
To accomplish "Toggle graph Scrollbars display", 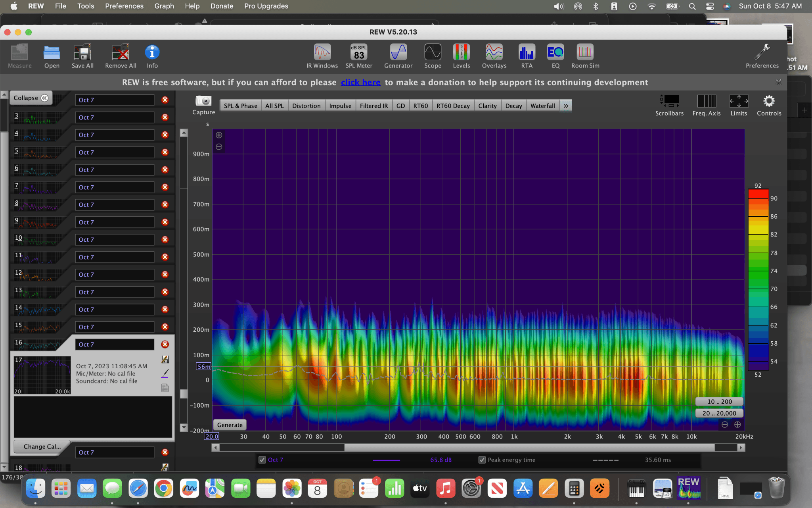I will point(669,106).
